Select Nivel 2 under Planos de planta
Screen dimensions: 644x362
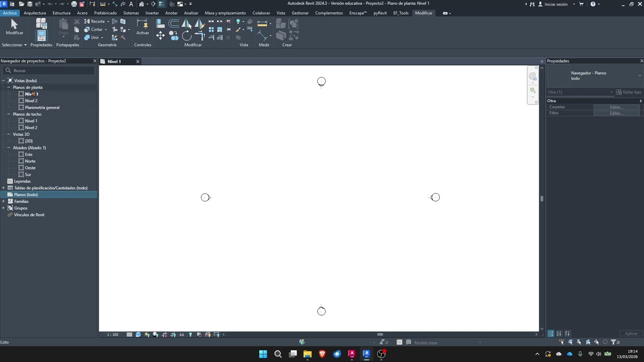pos(31,101)
